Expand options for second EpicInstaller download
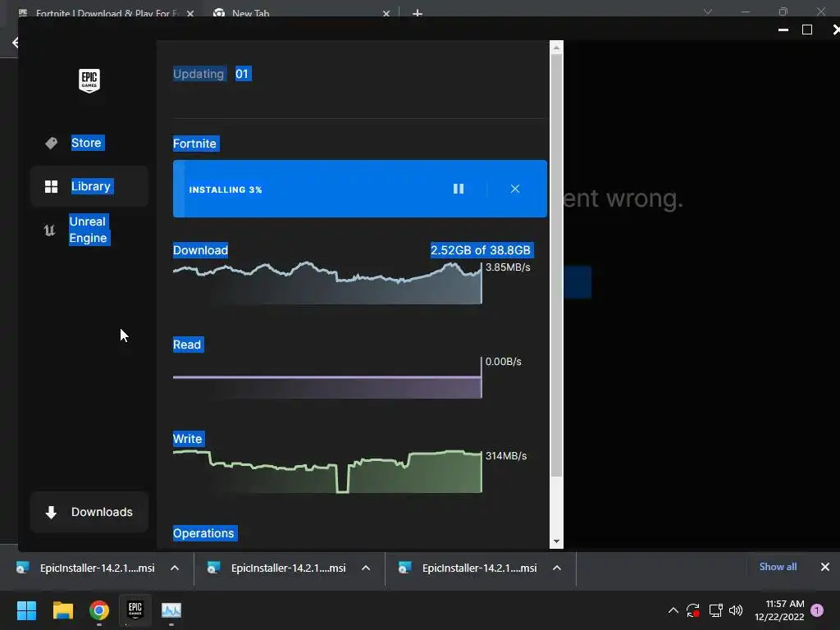 point(366,568)
